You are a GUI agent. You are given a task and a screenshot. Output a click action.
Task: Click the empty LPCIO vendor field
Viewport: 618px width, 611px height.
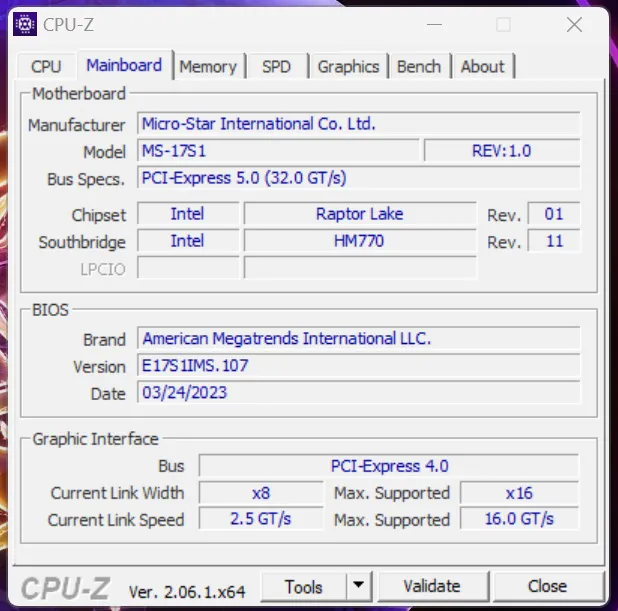188,268
